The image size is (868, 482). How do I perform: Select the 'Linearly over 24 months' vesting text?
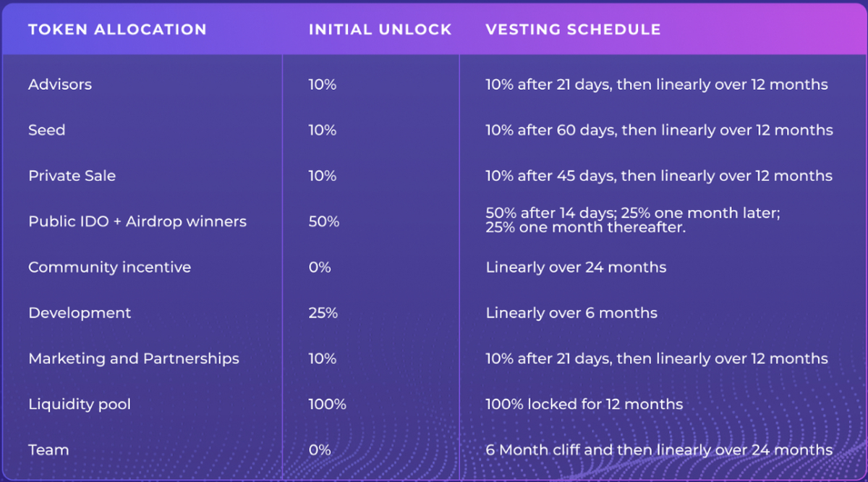(x=576, y=267)
